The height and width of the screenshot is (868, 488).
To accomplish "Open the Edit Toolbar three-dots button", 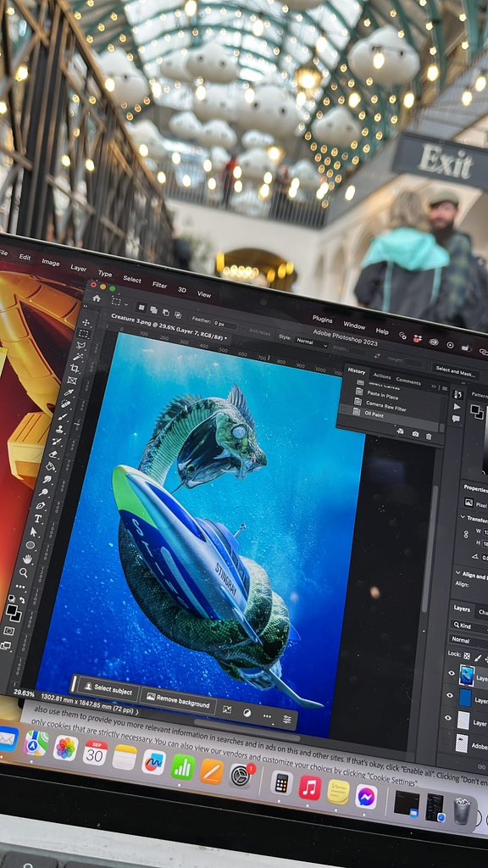I will (20, 587).
